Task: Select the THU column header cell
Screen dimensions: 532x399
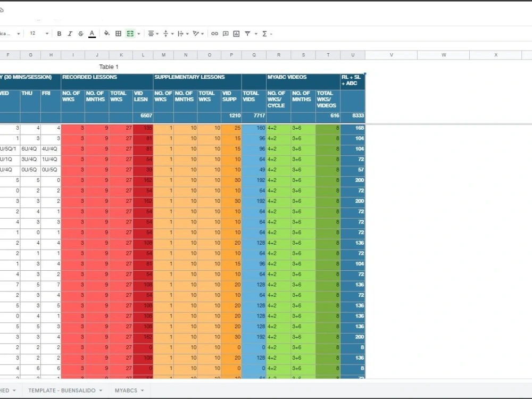Action: pos(30,101)
